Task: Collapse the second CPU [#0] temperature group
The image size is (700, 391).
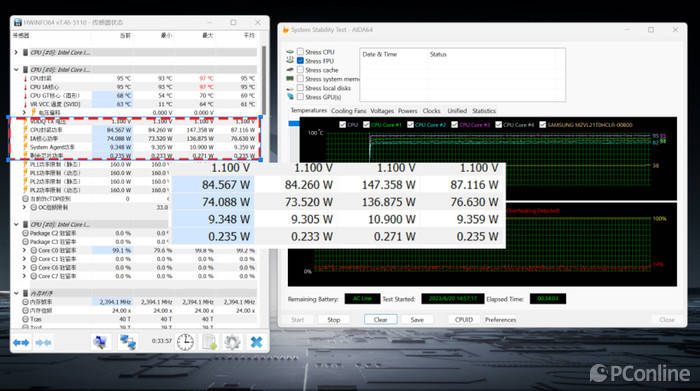Action: tap(17, 70)
